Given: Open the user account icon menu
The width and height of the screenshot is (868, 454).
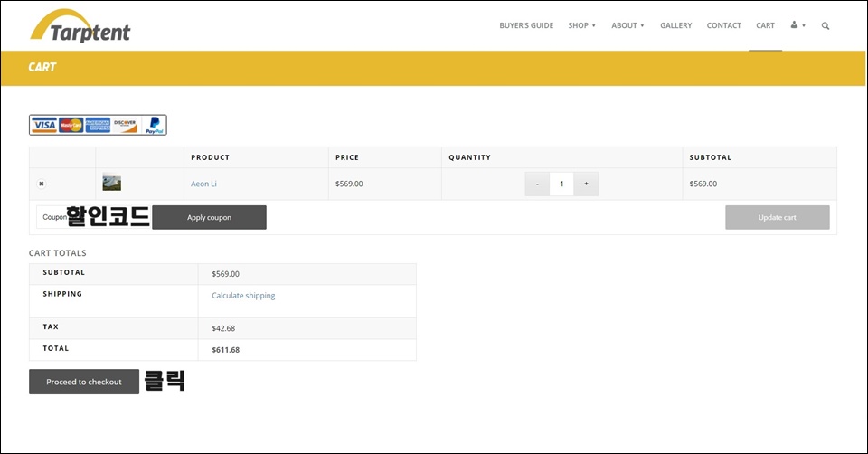Looking at the screenshot, I should [797, 25].
